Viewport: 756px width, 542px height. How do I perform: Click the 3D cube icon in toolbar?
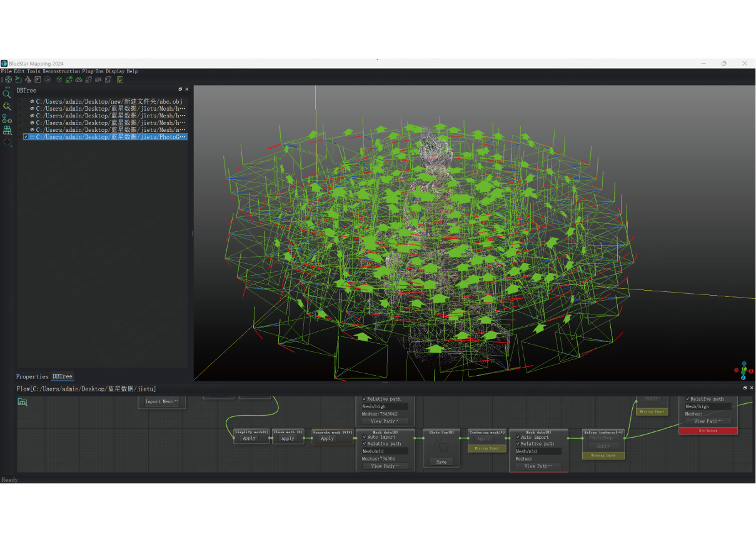[x=59, y=79]
